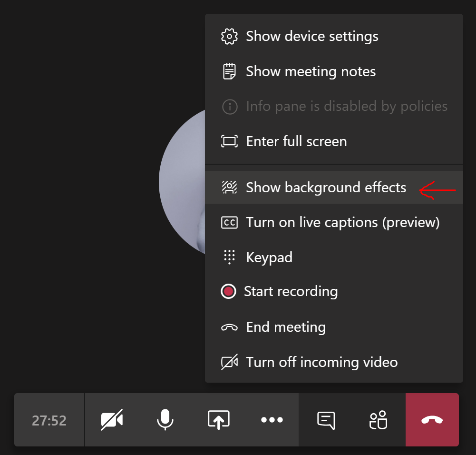Screen dimensions: 476x455
Task: Click the 27:52 call timer
Action: [49, 421]
